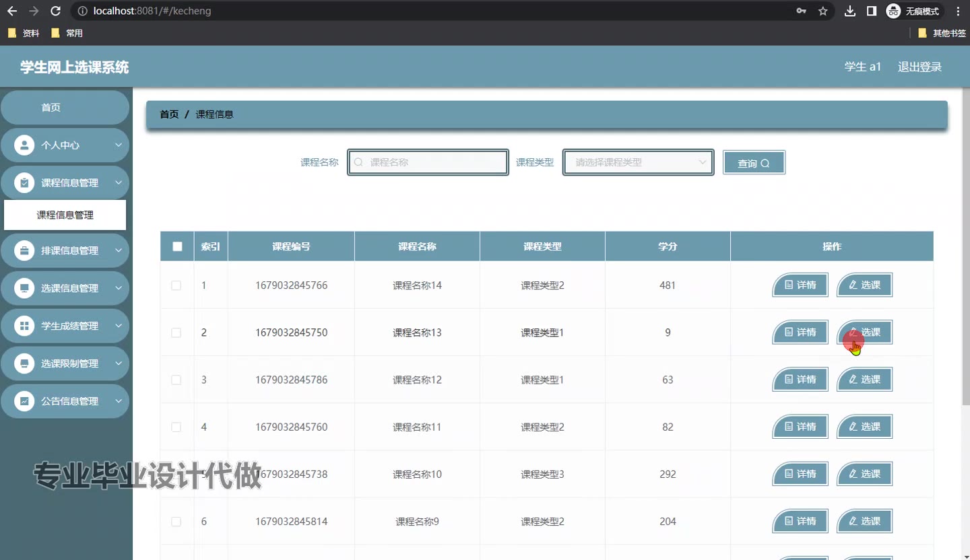Bookmark this page with the star icon

click(x=822, y=11)
